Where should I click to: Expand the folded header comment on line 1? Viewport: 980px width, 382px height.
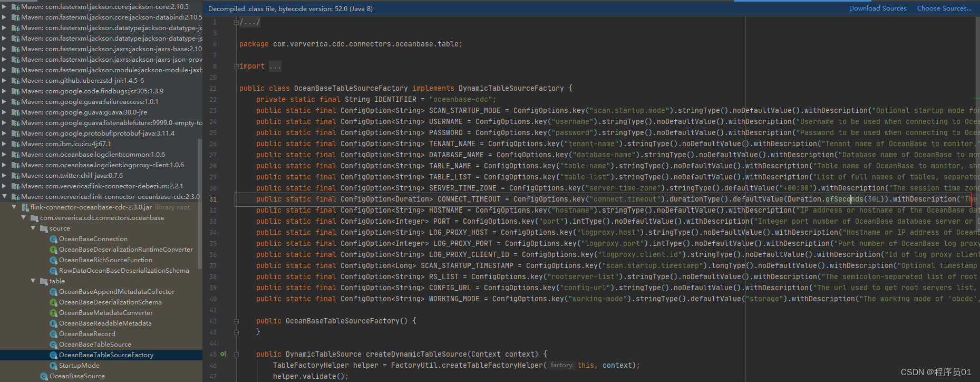point(237,22)
